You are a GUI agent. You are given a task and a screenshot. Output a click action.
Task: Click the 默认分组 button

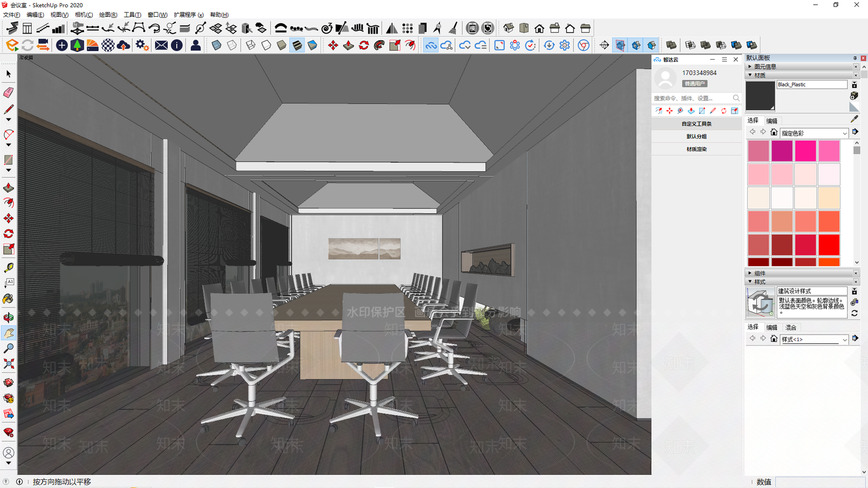(697, 137)
